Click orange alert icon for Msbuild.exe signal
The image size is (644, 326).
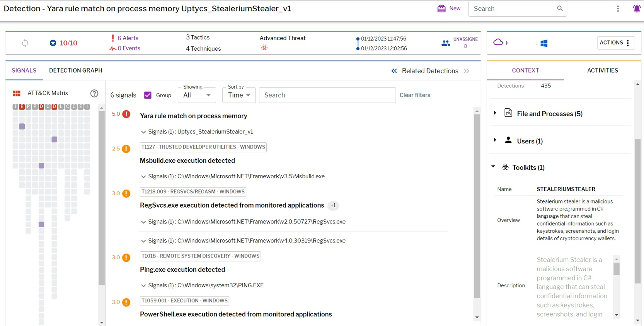coord(126,149)
